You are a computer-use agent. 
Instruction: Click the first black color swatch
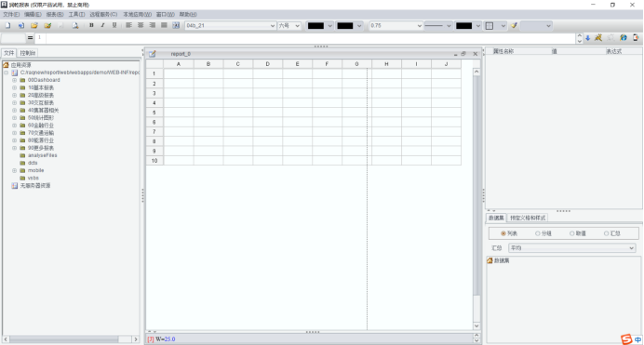click(x=315, y=25)
